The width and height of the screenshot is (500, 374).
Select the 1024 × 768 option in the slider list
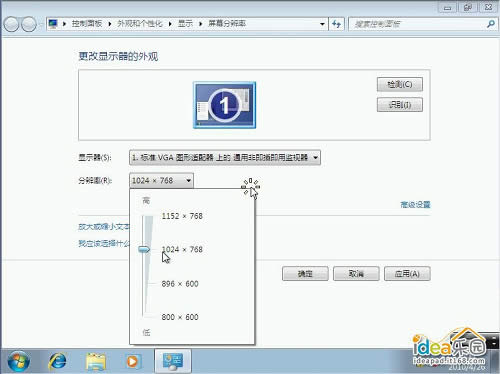pos(182,249)
